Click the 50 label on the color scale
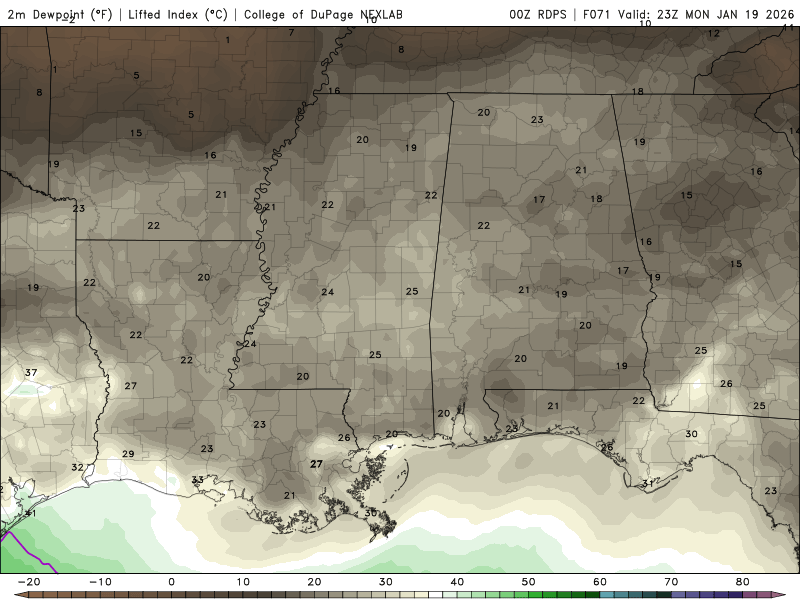The image size is (800, 600). [529, 582]
